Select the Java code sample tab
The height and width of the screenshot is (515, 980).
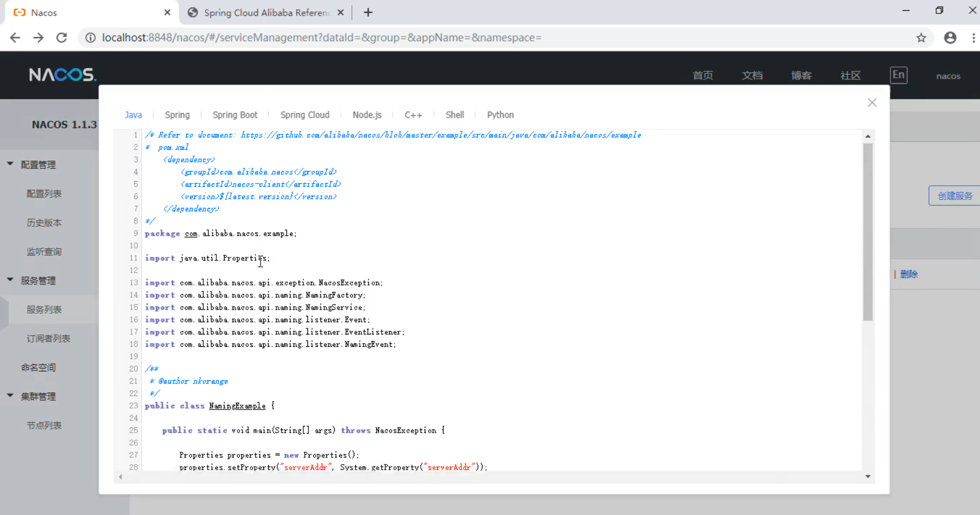click(133, 115)
